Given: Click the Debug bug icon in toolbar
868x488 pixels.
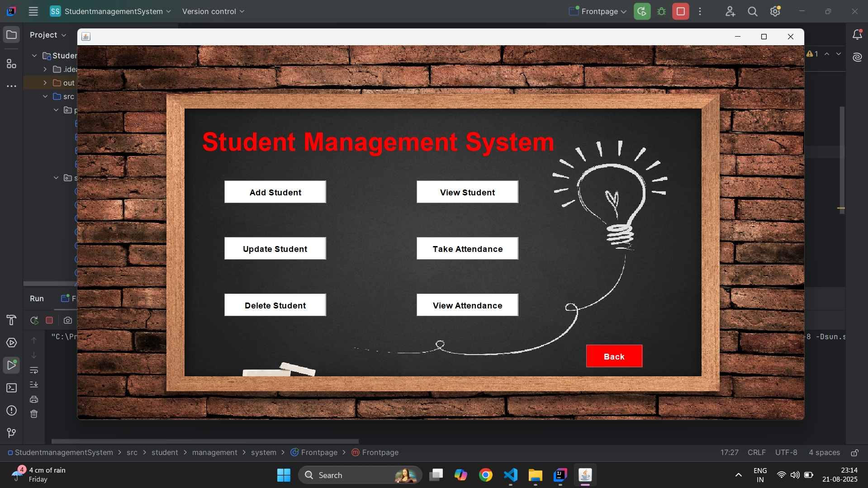Looking at the screenshot, I should tap(661, 11).
